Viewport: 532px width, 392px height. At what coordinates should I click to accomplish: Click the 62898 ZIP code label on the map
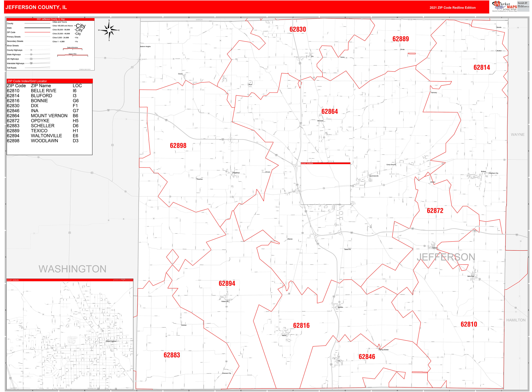(x=178, y=146)
